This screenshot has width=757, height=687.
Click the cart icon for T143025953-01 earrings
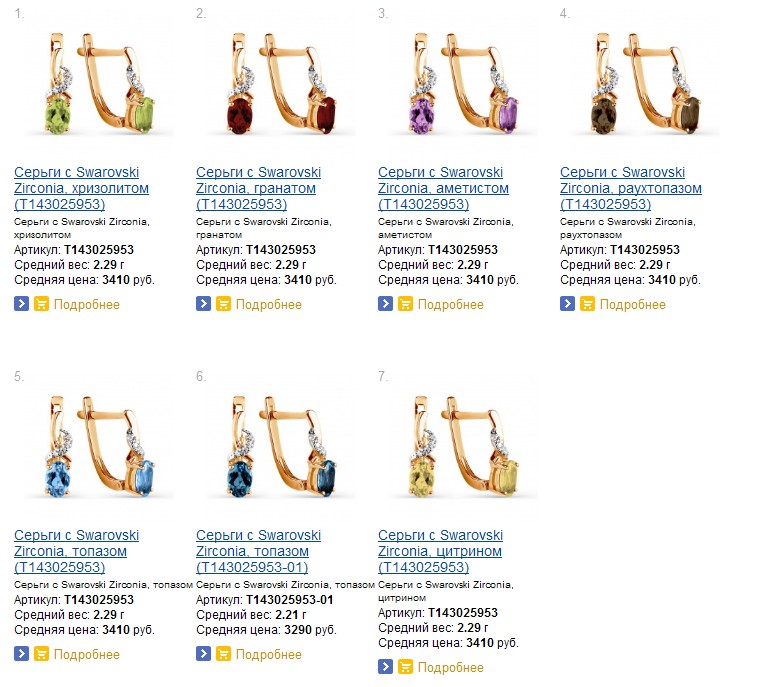click(x=223, y=654)
